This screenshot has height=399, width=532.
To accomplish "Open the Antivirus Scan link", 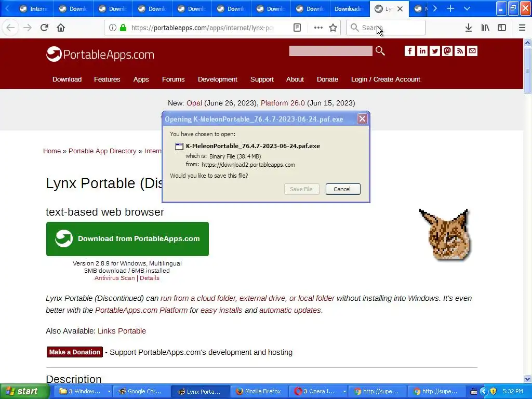I will 114,278.
